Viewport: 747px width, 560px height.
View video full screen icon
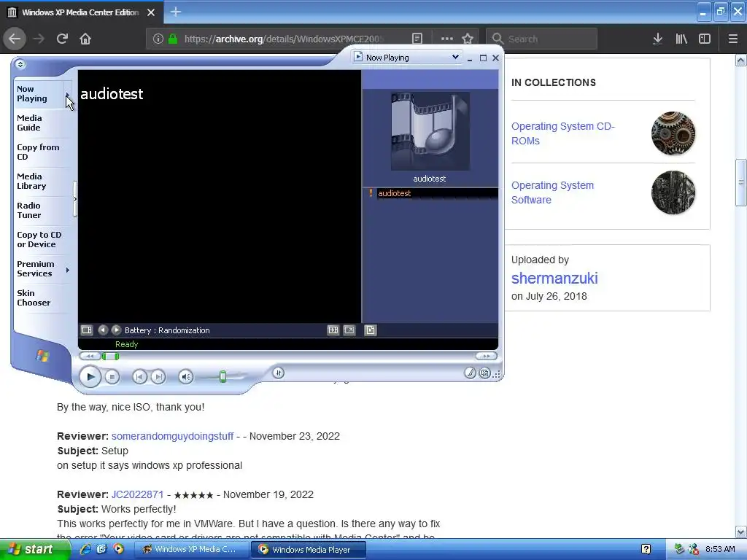(x=349, y=330)
